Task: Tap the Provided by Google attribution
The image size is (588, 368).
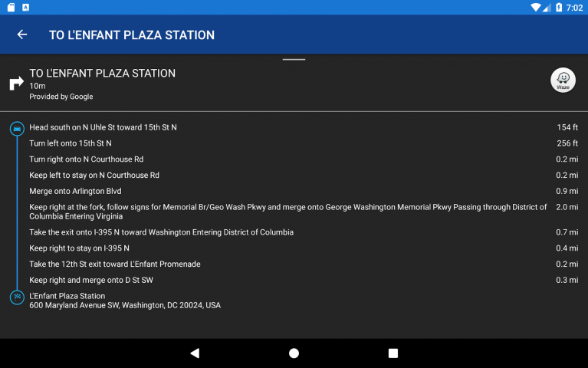Action: pos(61,97)
